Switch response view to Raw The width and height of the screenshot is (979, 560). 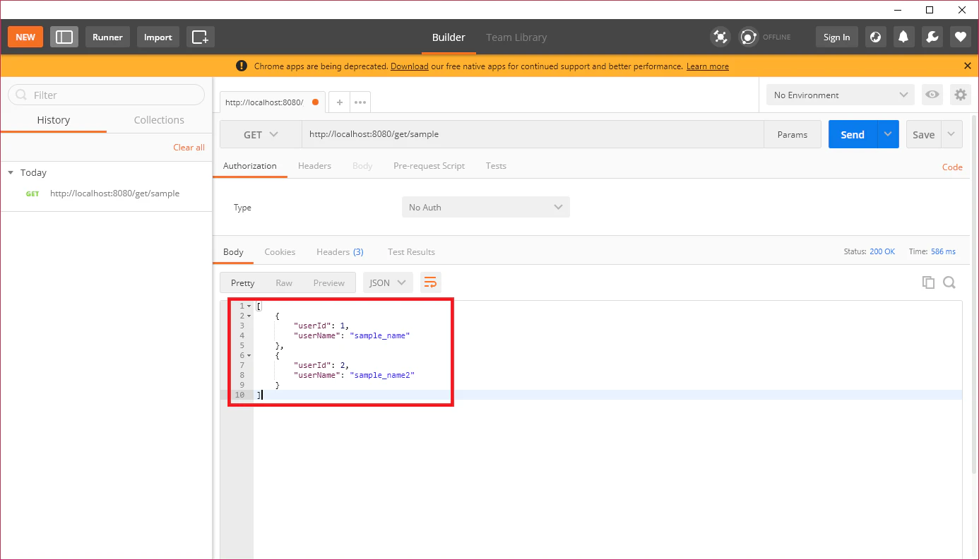tap(284, 282)
